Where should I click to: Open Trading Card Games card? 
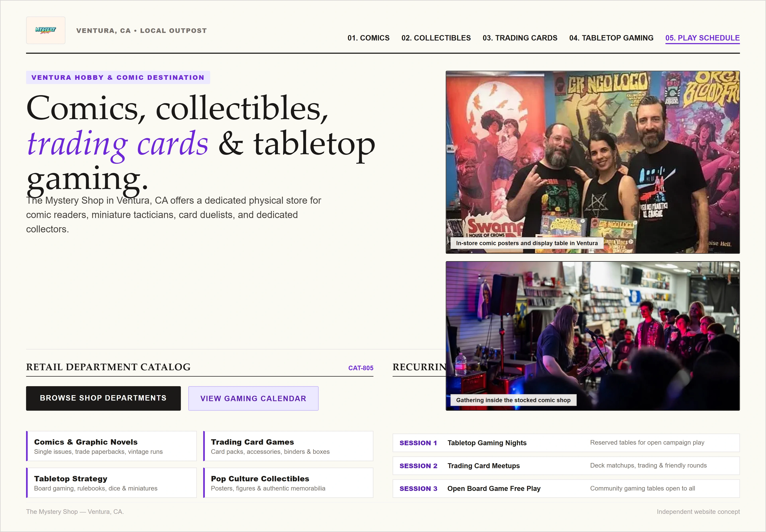(x=288, y=446)
